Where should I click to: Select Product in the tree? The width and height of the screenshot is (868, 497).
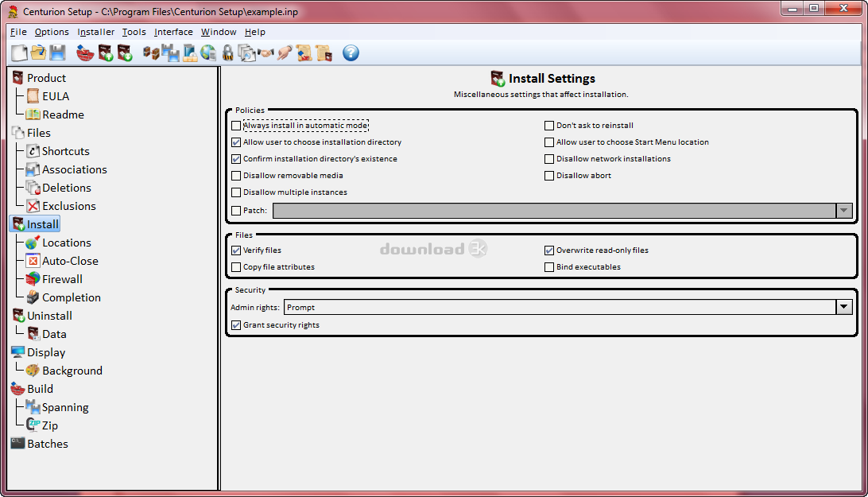point(46,78)
